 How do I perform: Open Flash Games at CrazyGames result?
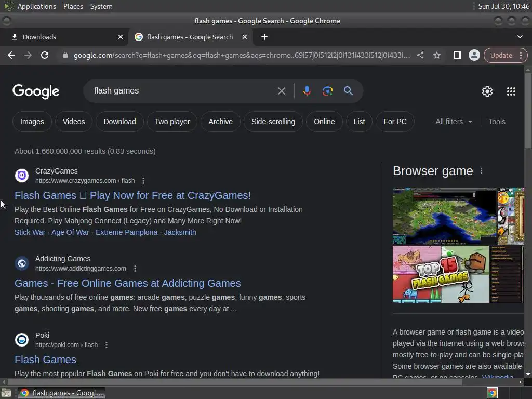click(x=132, y=195)
